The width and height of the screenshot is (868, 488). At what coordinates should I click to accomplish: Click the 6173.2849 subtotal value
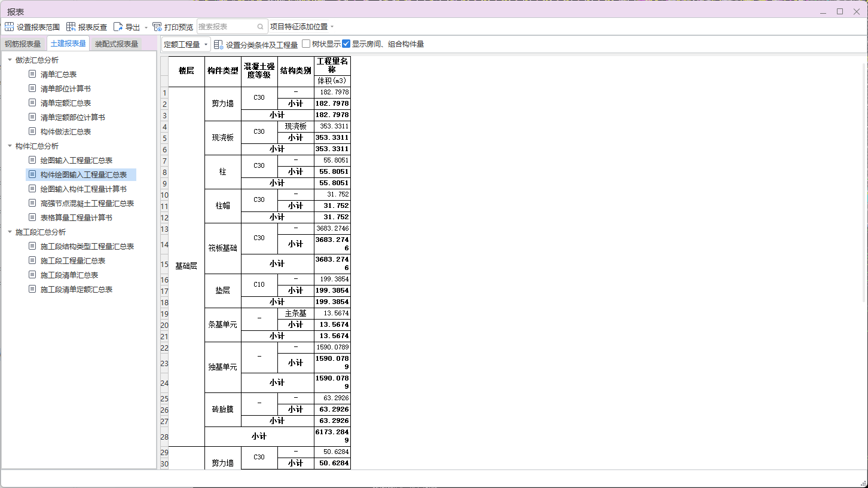[332, 436]
